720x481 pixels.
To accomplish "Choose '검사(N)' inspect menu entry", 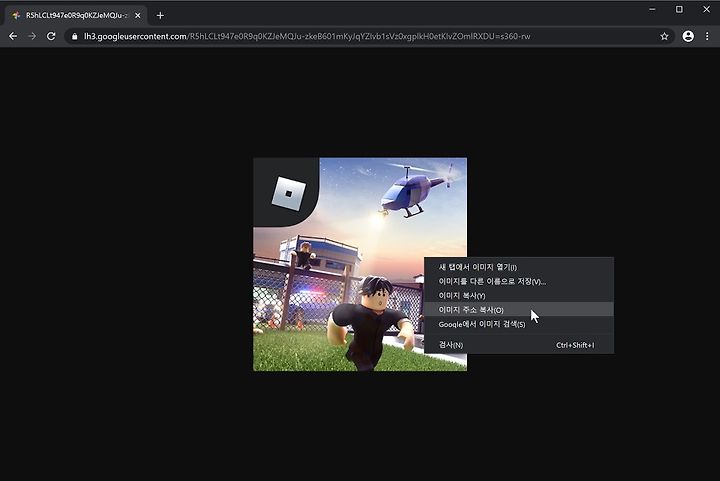I will pos(519,345).
